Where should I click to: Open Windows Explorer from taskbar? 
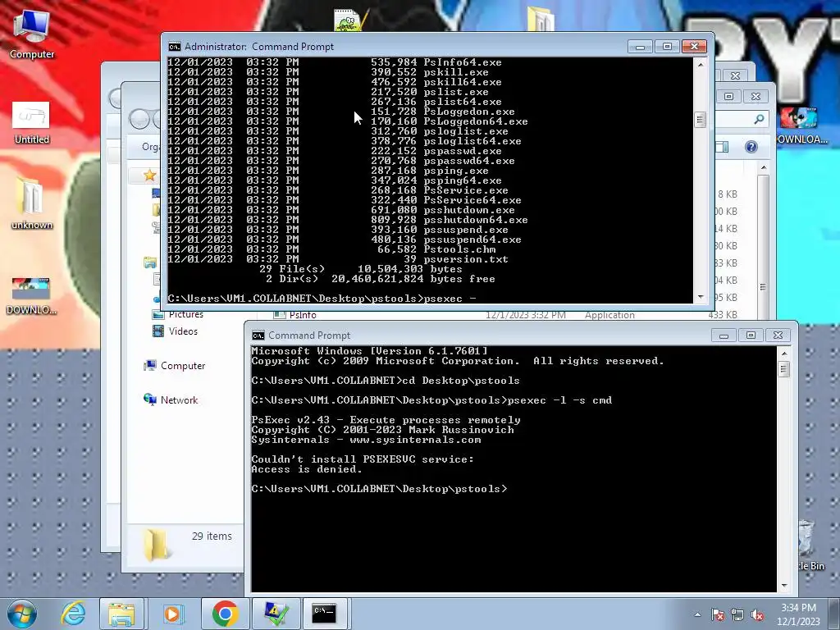(121, 614)
